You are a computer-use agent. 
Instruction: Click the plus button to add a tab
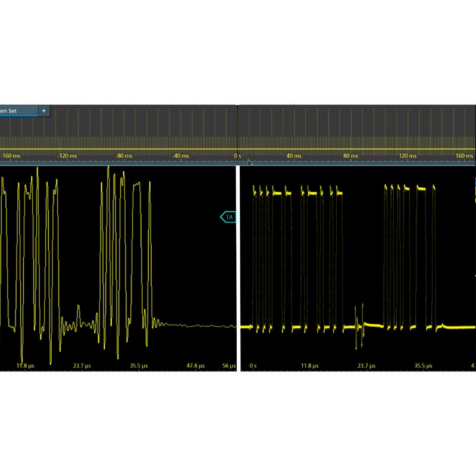point(43,111)
